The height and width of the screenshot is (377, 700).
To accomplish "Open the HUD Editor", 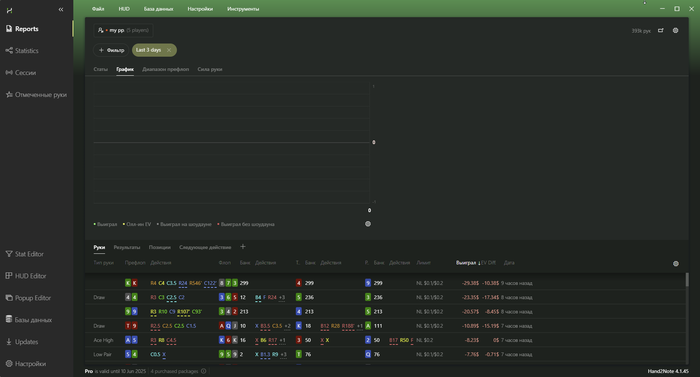I will point(26,276).
